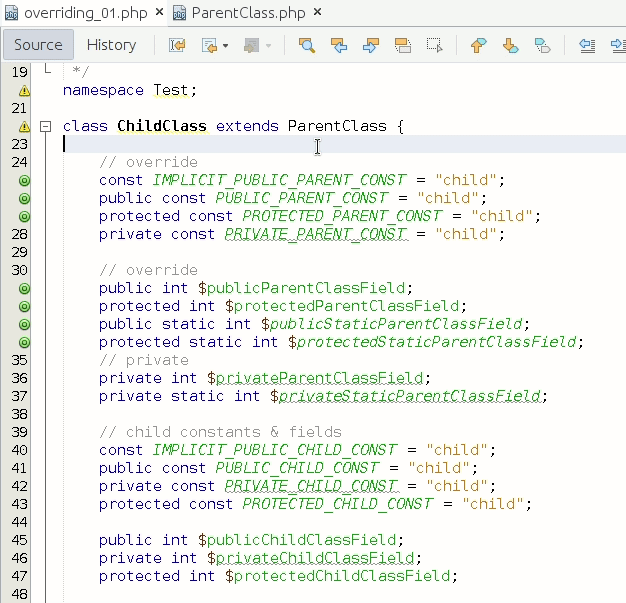Click the Toggle Bookmark icon
626x603 pixels.
543,45
